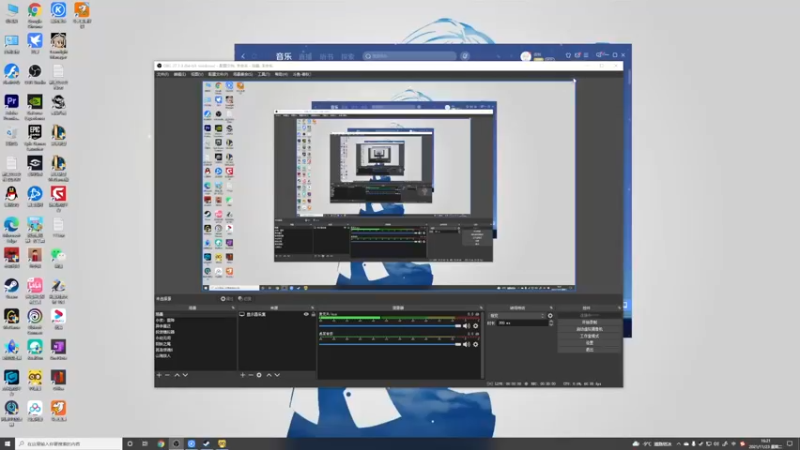Open Settings from the OBS controls panel

(x=589, y=343)
